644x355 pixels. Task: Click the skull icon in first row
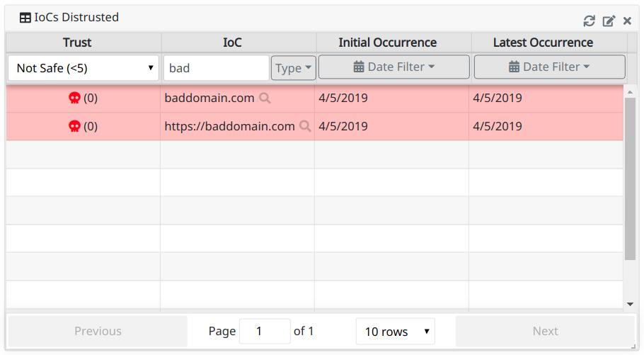click(x=74, y=98)
